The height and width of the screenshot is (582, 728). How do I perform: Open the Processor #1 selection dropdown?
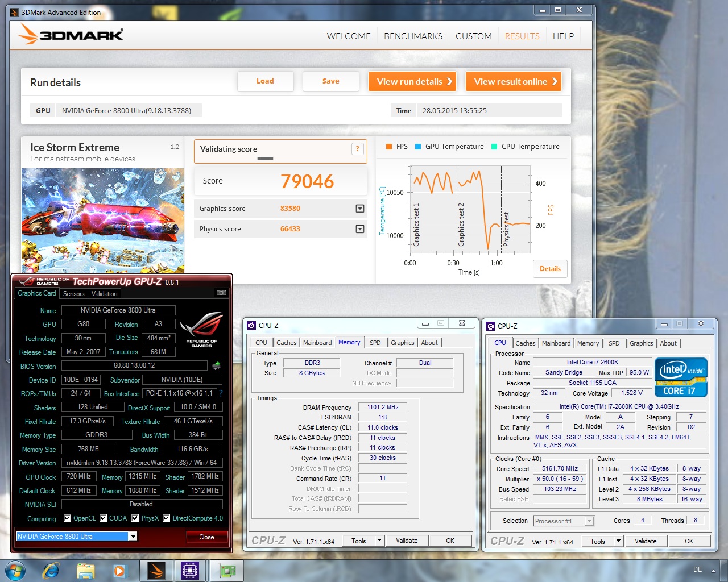pyautogui.click(x=589, y=521)
